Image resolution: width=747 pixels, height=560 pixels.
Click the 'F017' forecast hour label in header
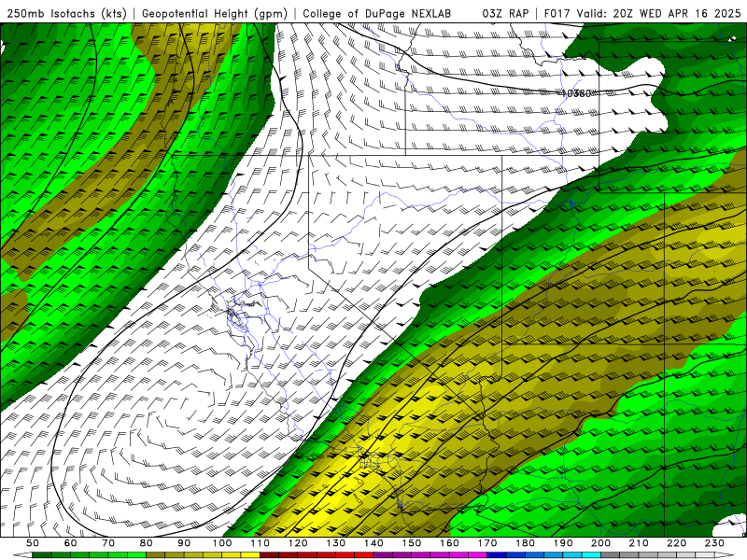coord(557,13)
